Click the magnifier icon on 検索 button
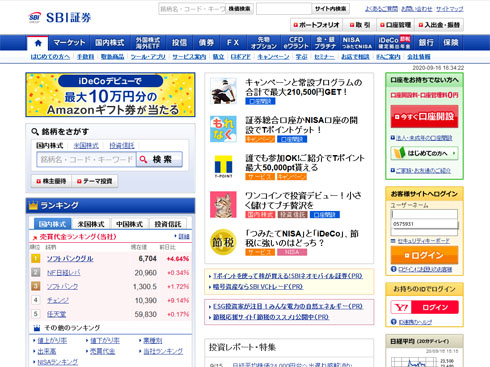490x367 pixels. point(143,159)
